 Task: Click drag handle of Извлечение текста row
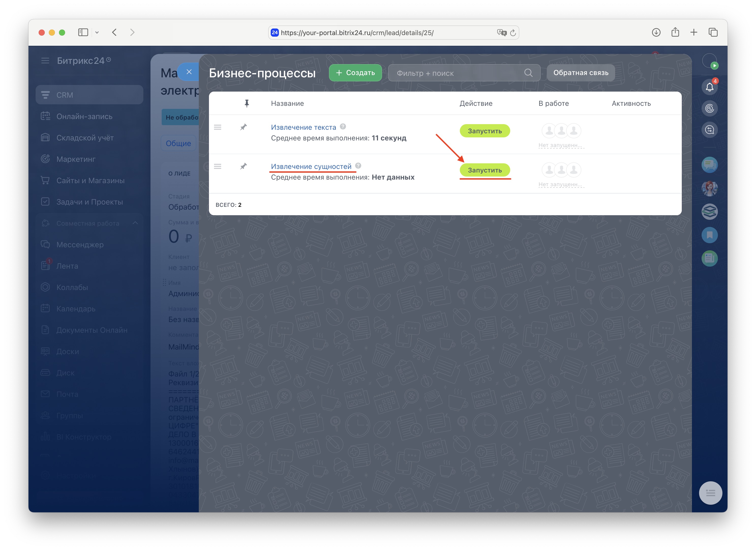[218, 127]
